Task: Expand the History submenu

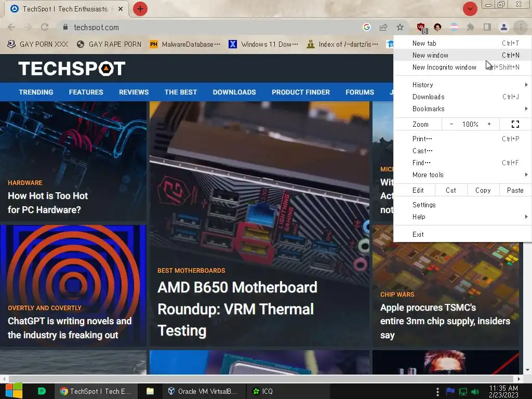Action: 462,85
